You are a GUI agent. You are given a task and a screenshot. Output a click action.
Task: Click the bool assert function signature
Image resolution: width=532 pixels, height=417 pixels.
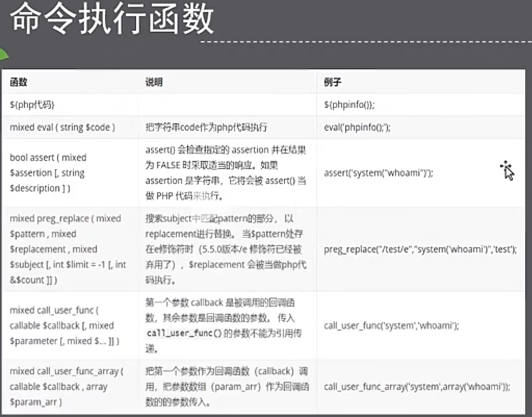(48, 173)
